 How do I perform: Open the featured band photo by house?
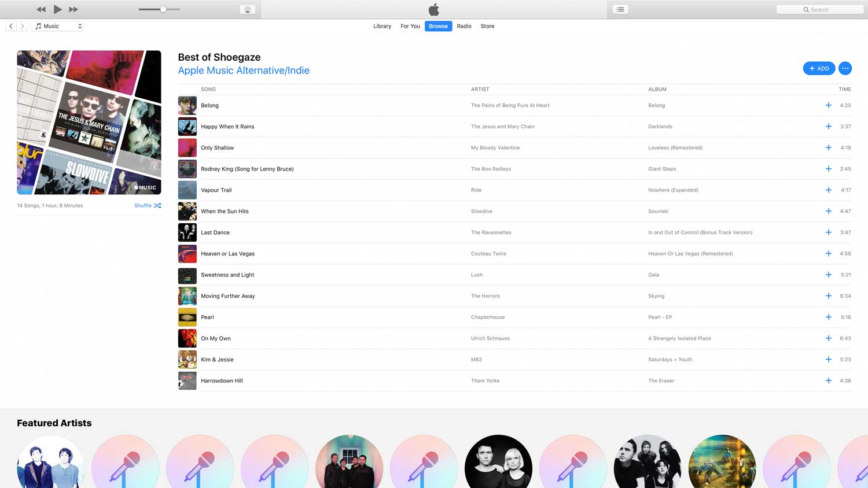click(x=349, y=461)
